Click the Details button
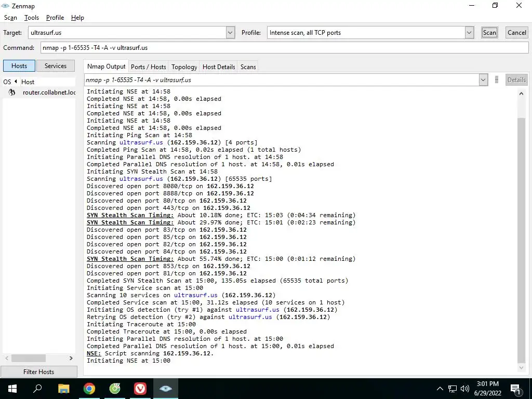The width and height of the screenshot is (532, 399). coord(516,79)
